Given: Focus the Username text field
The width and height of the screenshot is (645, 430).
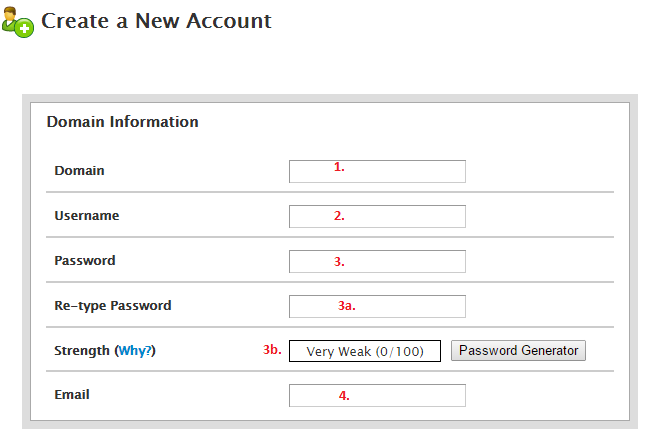Looking at the screenshot, I should [x=377, y=216].
